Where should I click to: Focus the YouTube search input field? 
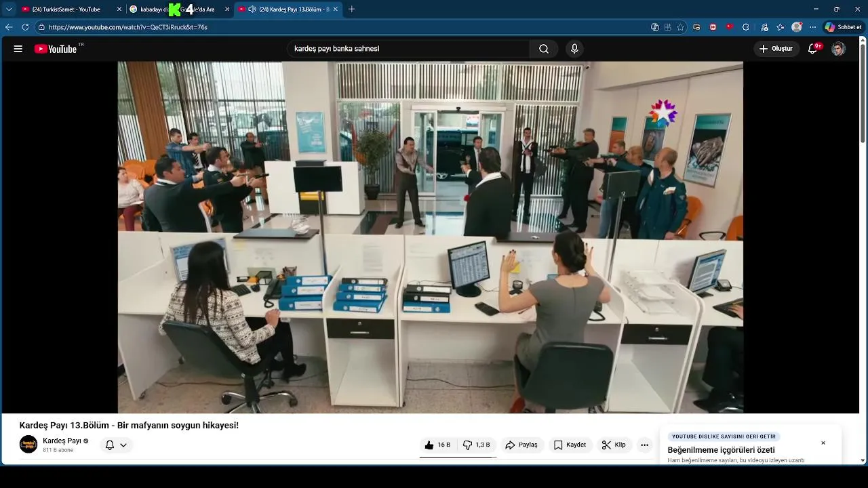click(x=407, y=49)
